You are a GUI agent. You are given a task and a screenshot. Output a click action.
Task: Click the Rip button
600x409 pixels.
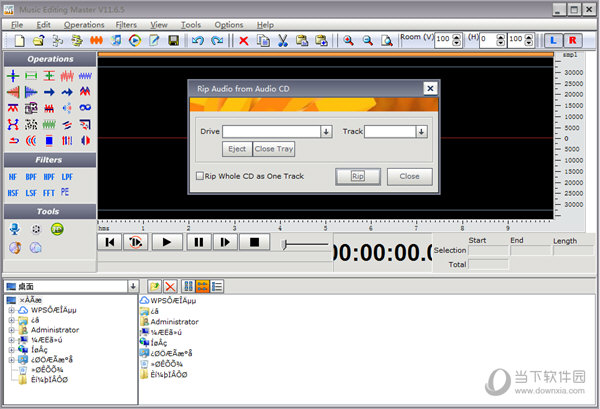[x=358, y=176]
